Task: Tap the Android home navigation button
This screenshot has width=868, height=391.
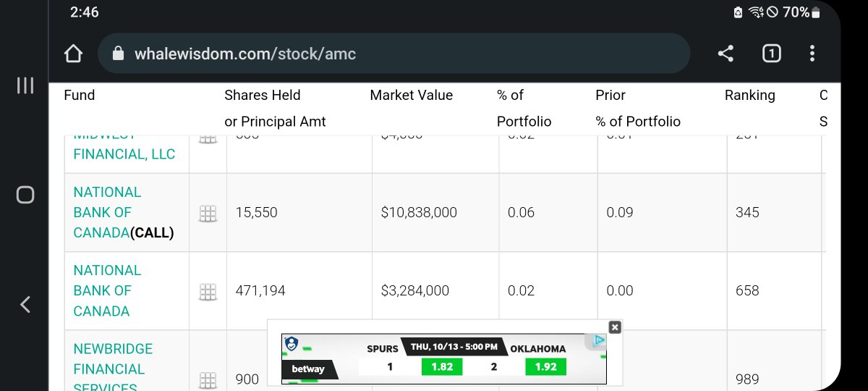Action: coord(25,195)
